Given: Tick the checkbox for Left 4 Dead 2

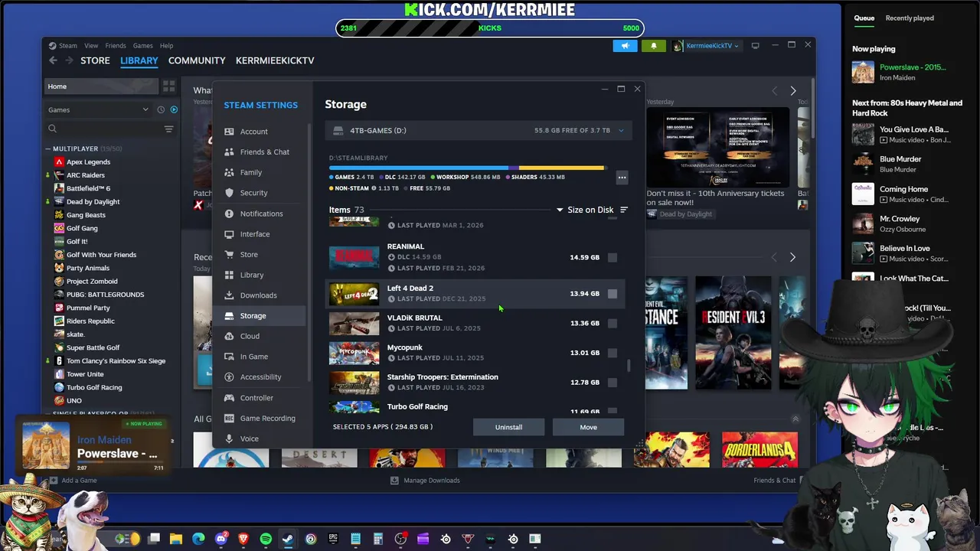Looking at the screenshot, I should [x=612, y=294].
